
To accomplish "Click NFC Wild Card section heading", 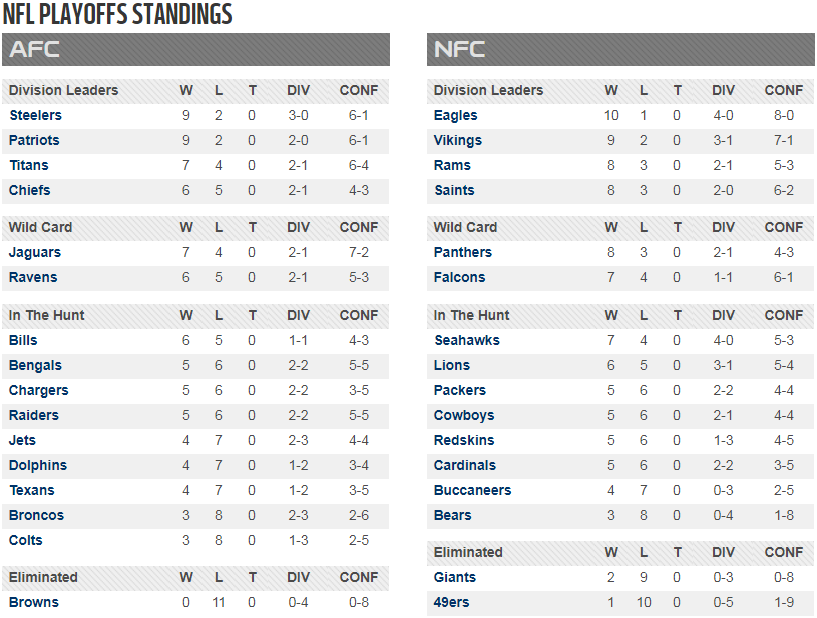I will click(465, 228).
